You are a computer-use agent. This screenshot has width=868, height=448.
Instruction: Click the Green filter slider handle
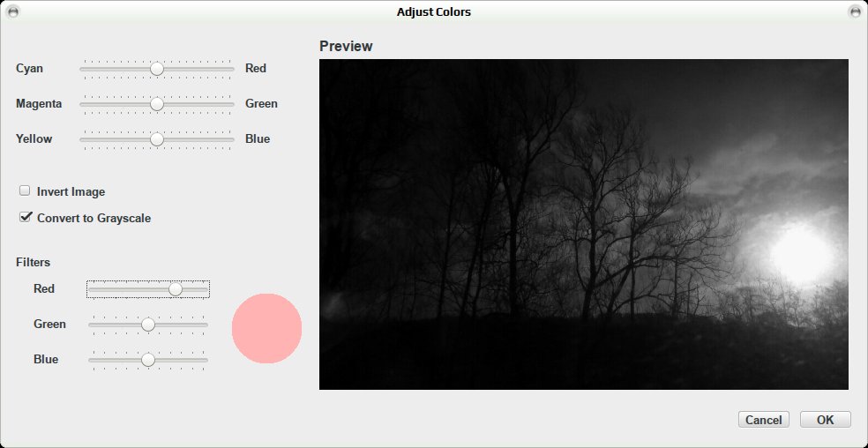click(x=148, y=325)
